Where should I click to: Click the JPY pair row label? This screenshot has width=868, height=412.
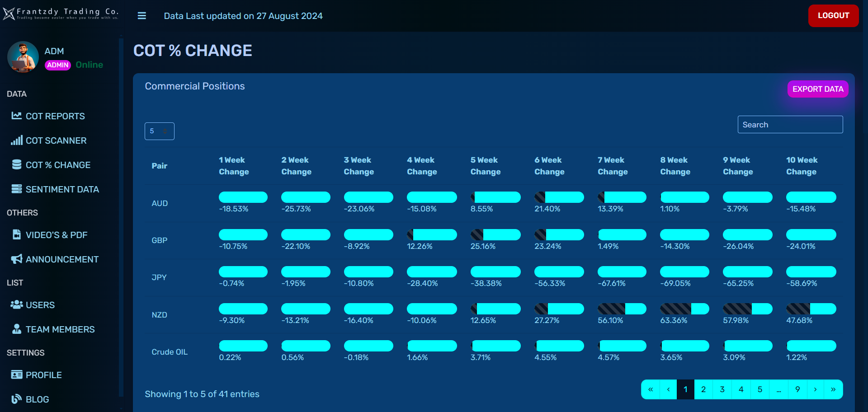[159, 277]
